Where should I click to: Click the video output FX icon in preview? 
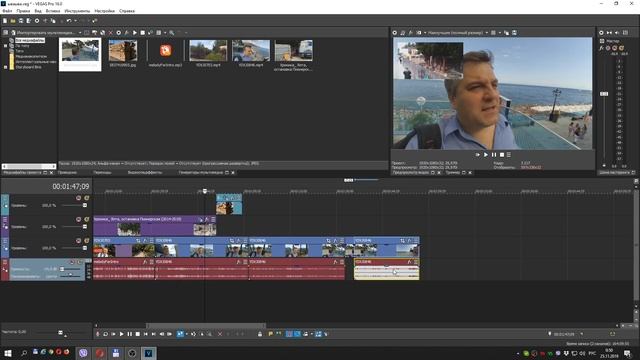411,33
